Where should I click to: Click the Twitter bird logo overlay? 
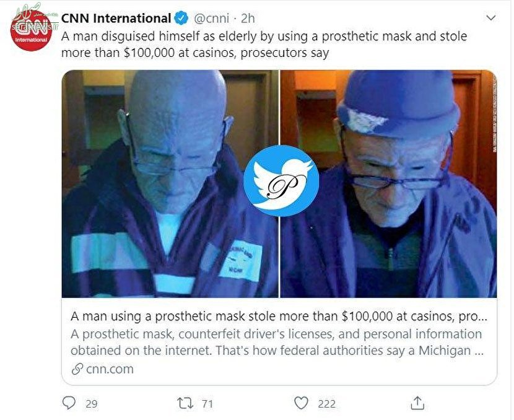(281, 181)
